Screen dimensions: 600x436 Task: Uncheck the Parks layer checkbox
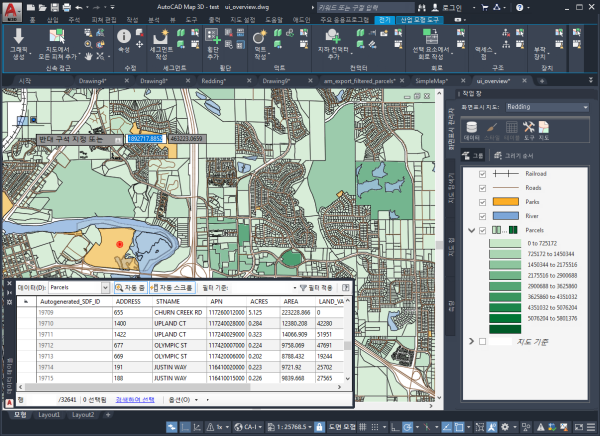[483, 201]
